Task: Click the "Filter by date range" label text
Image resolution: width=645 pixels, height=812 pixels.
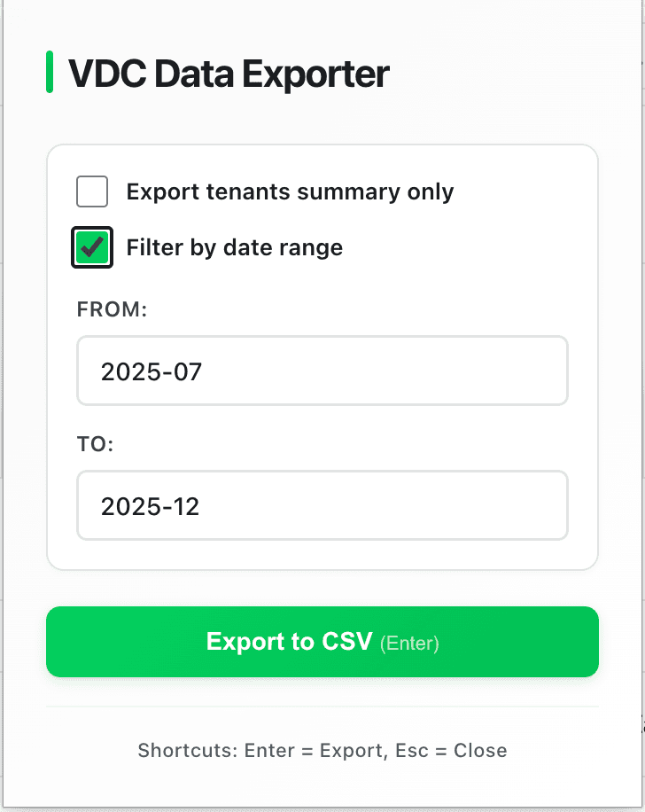Action: pos(234,247)
